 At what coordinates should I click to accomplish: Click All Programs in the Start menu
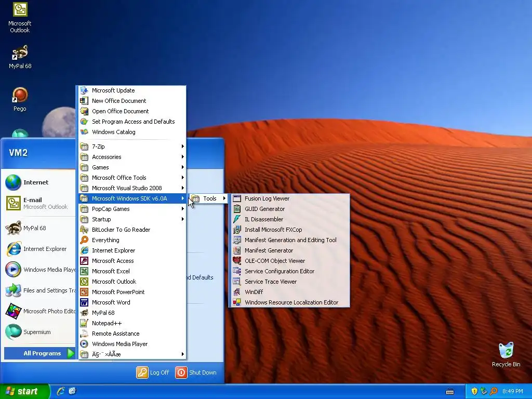39,353
